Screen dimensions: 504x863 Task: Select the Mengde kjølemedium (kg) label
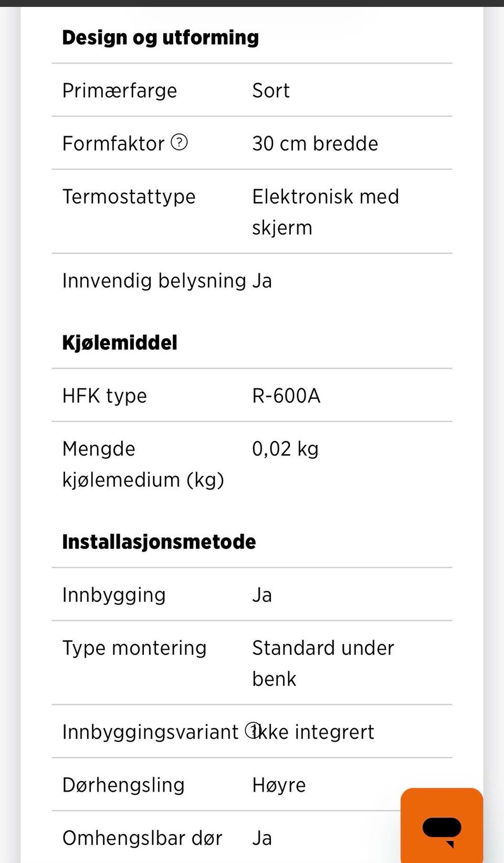(143, 464)
